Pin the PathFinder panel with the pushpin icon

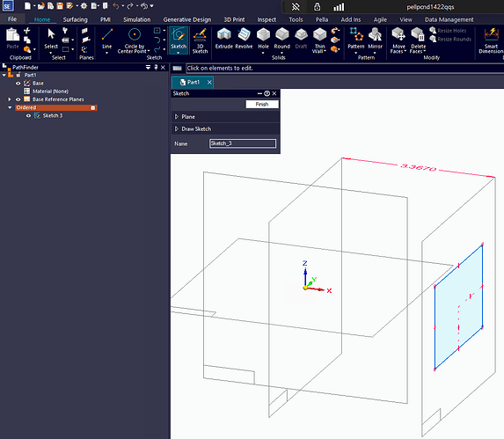pos(156,67)
